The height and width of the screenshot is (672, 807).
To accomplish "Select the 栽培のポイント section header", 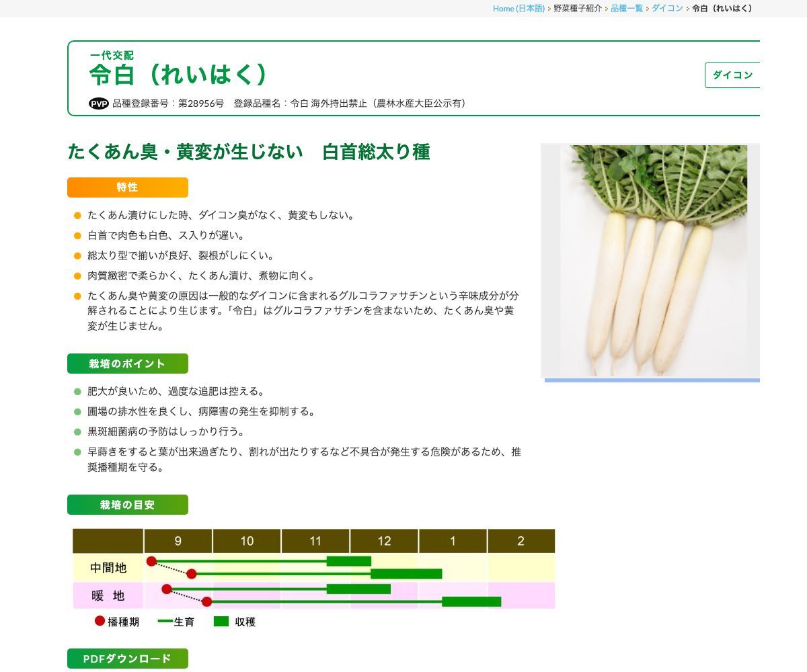I will click(127, 364).
